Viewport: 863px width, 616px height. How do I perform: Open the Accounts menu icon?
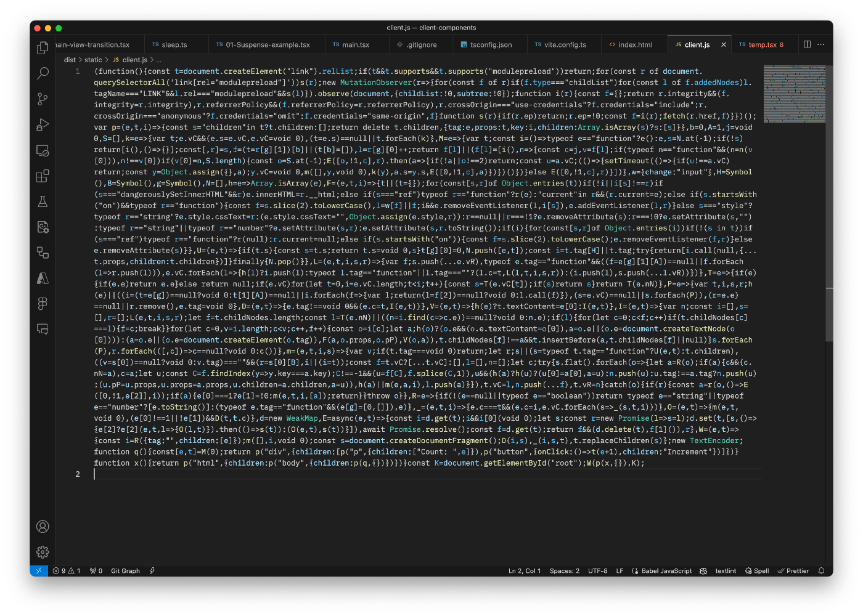(x=43, y=527)
